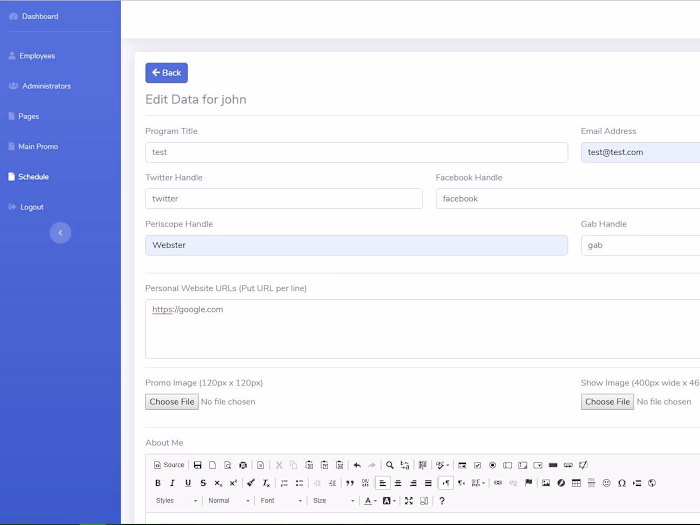Open the Text Color picker

pos(370,501)
